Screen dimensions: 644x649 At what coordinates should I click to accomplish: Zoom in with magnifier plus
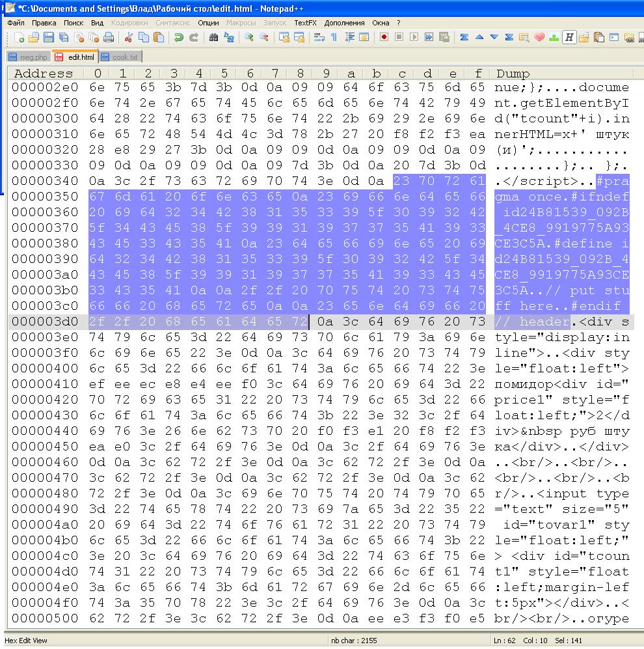[x=248, y=38]
